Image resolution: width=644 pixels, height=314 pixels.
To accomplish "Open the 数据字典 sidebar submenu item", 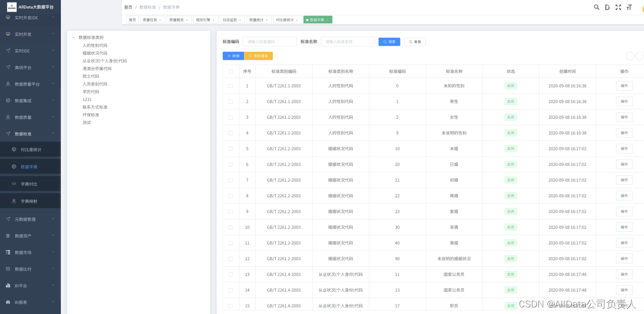I will pos(30,167).
